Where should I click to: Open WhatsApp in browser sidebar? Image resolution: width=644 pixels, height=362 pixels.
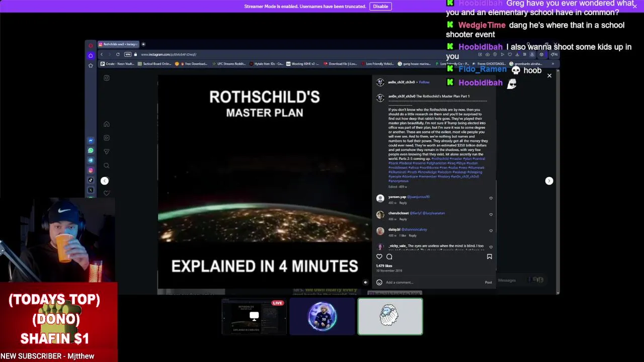click(91, 150)
